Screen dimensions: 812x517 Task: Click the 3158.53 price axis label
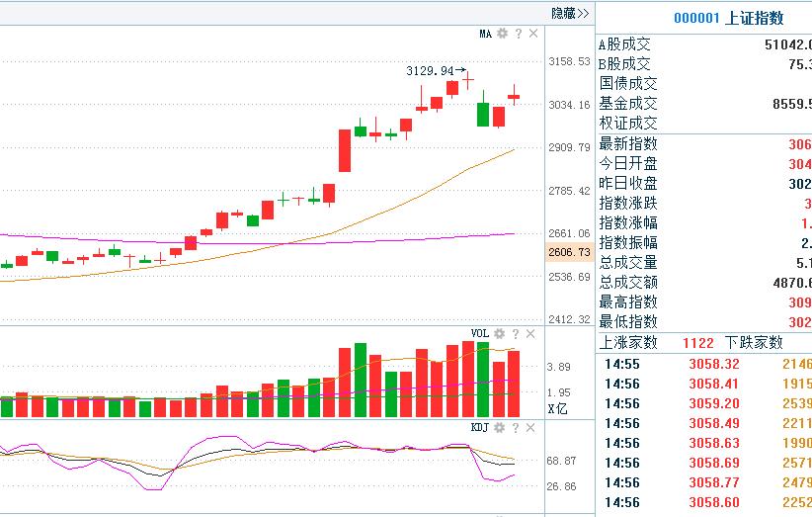570,61
